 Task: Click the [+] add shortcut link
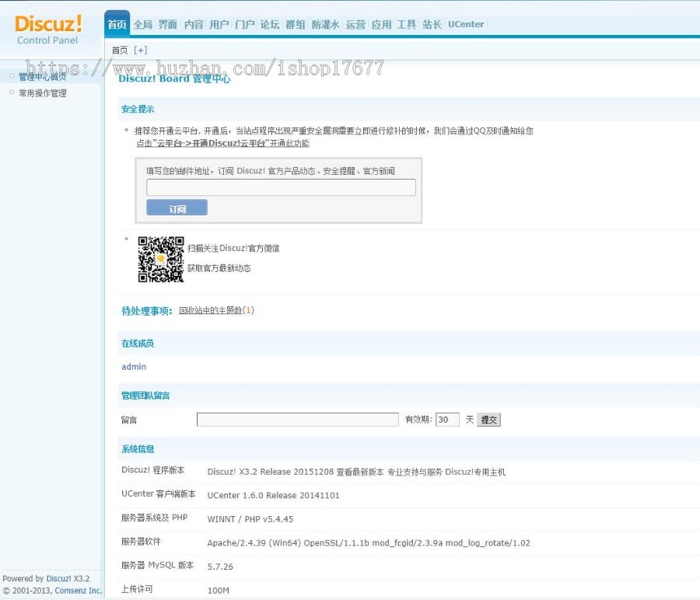[141, 51]
